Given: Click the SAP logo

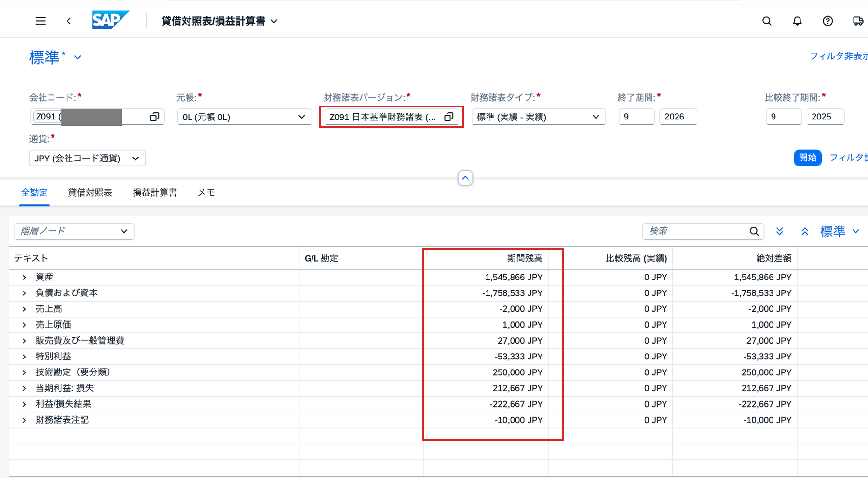Looking at the screenshot, I should tap(110, 20).
